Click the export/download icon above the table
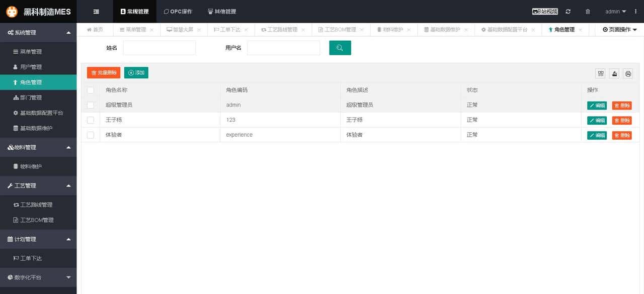Screen dimensions: 644x294 [614, 73]
